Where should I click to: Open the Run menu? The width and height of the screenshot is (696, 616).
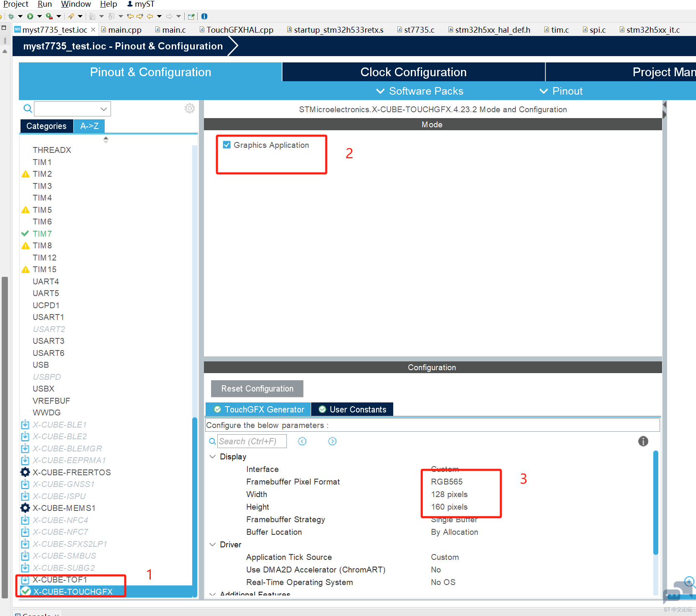click(45, 4)
